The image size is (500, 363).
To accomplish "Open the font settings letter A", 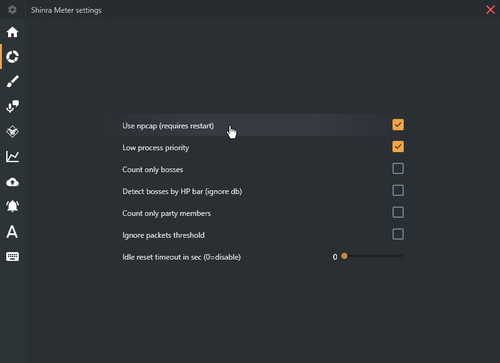I will (x=12, y=231).
